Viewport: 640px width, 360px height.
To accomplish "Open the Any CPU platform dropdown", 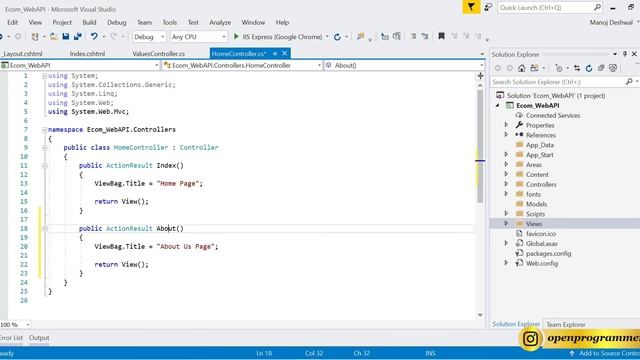I will pyautogui.click(x=198, y=37).
